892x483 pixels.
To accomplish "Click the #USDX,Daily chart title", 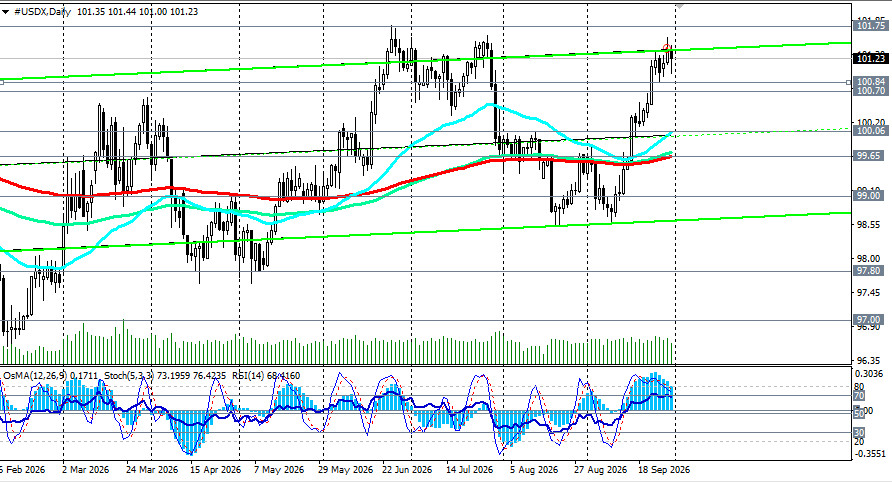I will click(42, 11).
